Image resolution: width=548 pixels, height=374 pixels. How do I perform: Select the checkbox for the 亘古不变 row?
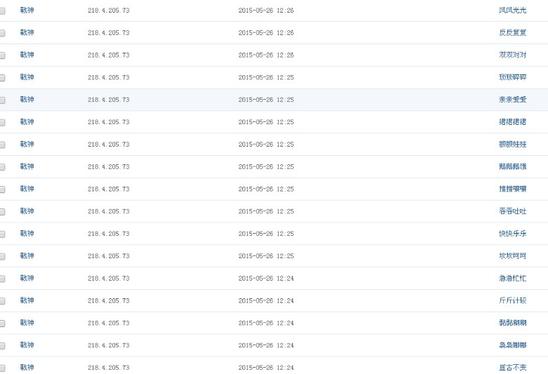[x=2, y=368]
